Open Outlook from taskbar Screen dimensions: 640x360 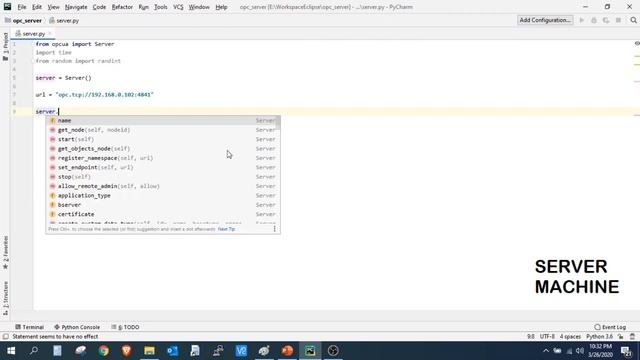(172, 351)
